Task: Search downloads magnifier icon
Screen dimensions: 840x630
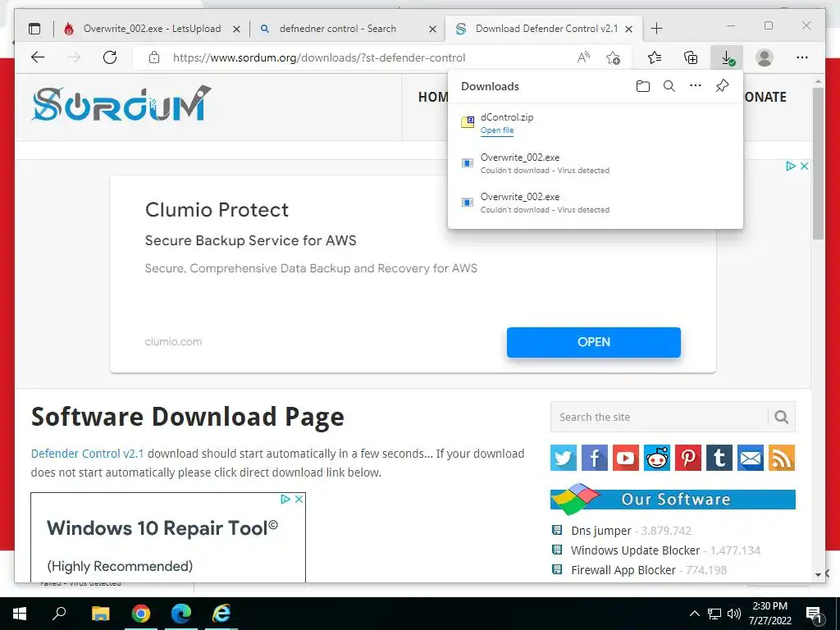Action: click(x=669, y=86)
